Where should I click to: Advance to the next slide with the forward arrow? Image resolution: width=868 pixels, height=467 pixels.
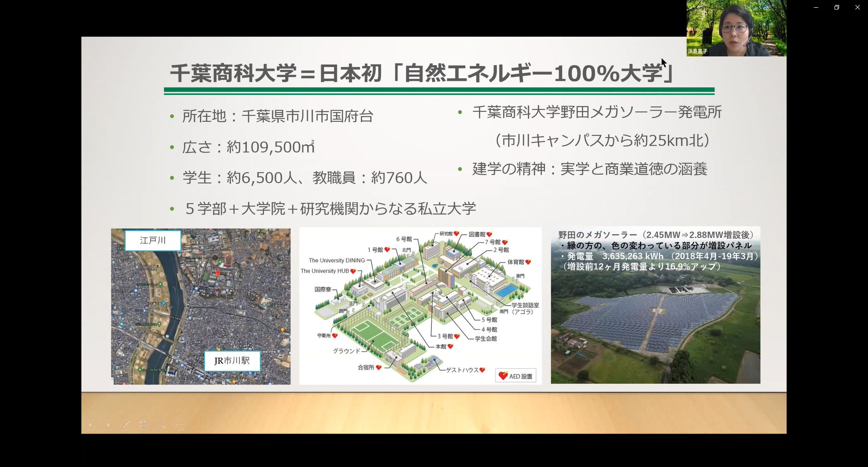click(108, 425)
